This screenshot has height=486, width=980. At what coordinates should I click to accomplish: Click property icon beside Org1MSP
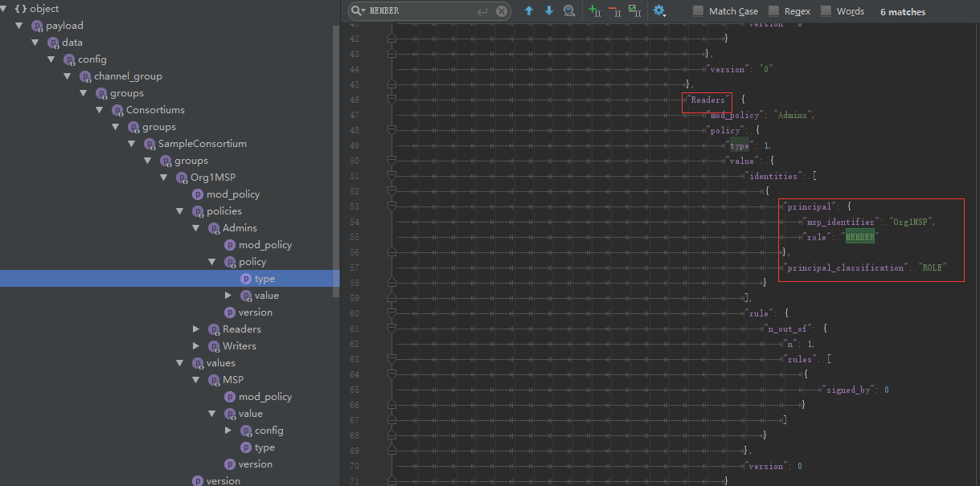click(182, 178)
